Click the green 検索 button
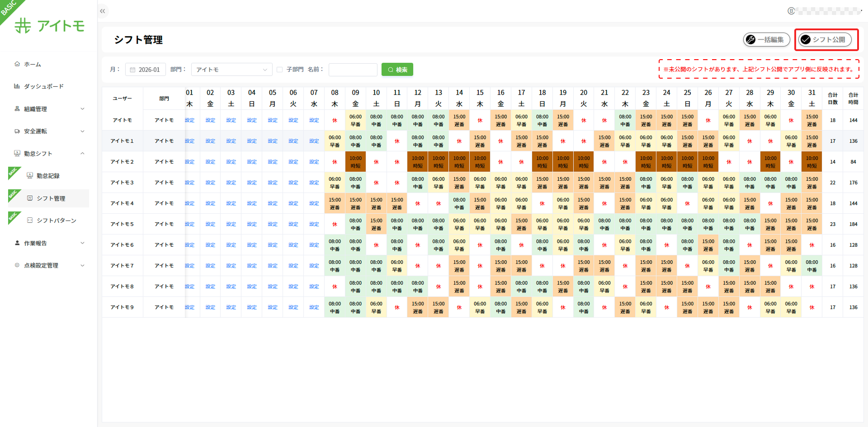 [397, 70]
